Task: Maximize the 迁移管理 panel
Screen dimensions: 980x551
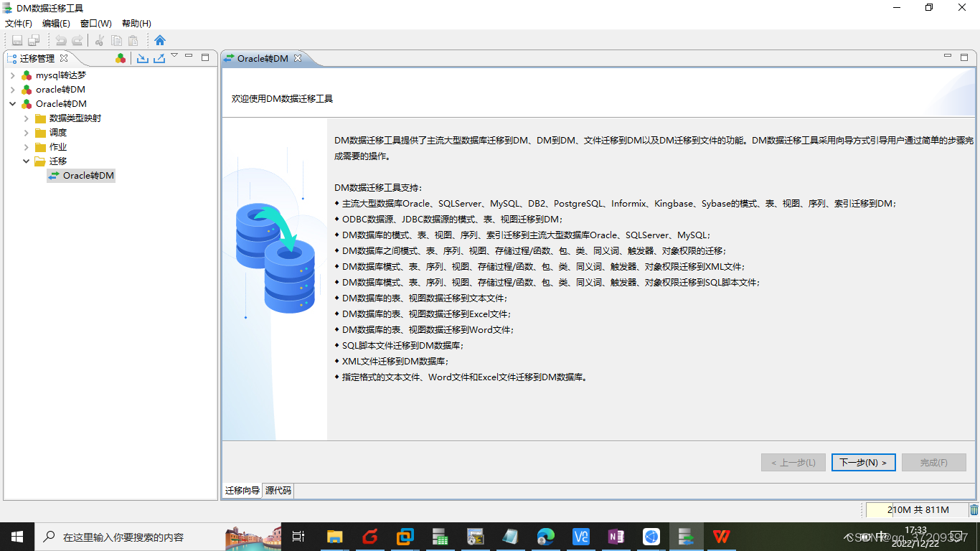Action: tap(205, 57)
